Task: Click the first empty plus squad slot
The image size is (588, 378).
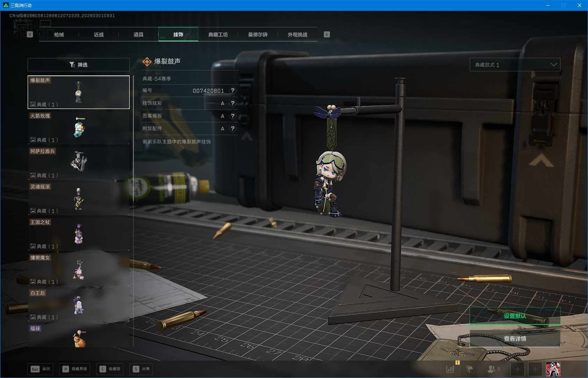Action: (x=517, y=369)
